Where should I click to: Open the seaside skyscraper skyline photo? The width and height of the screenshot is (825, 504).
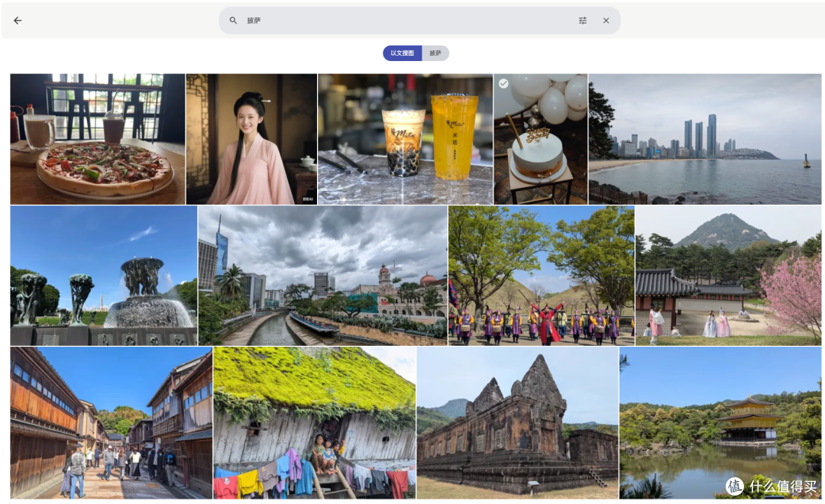(x=704, y=139)
